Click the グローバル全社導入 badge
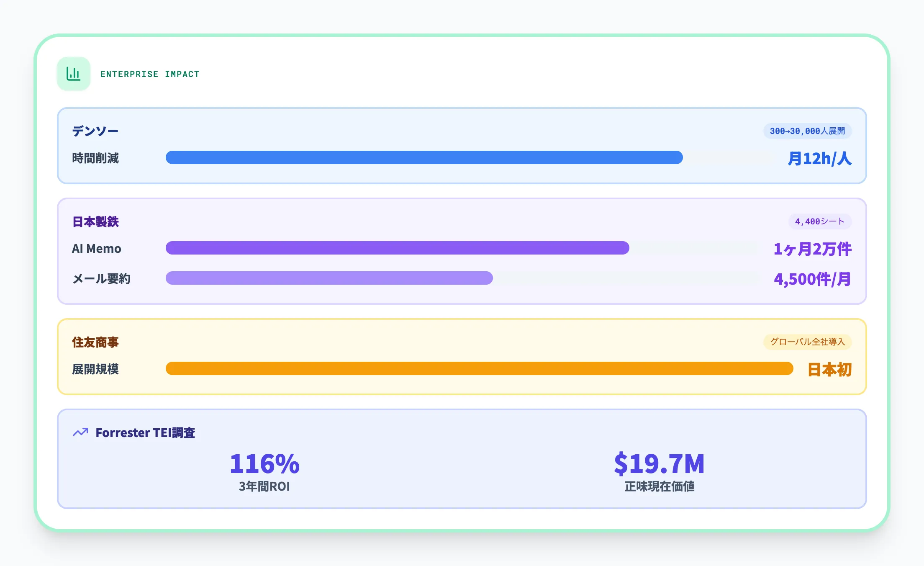The height and width of the screenshot is (566, 924). [x=807, y=342]
